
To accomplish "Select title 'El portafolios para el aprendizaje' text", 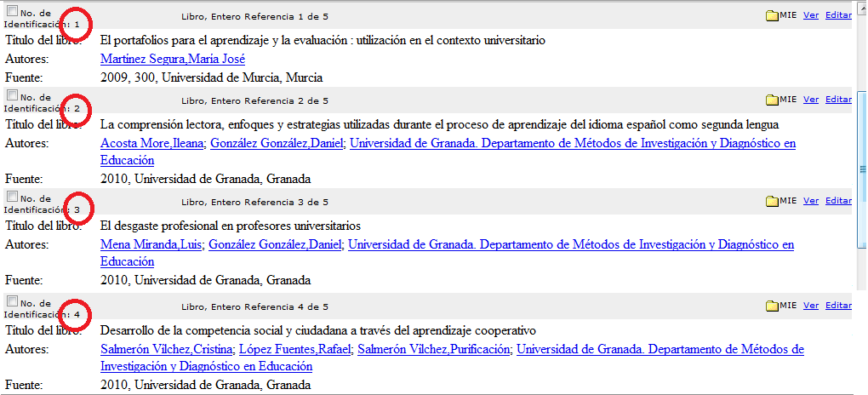I will (323, 41).
